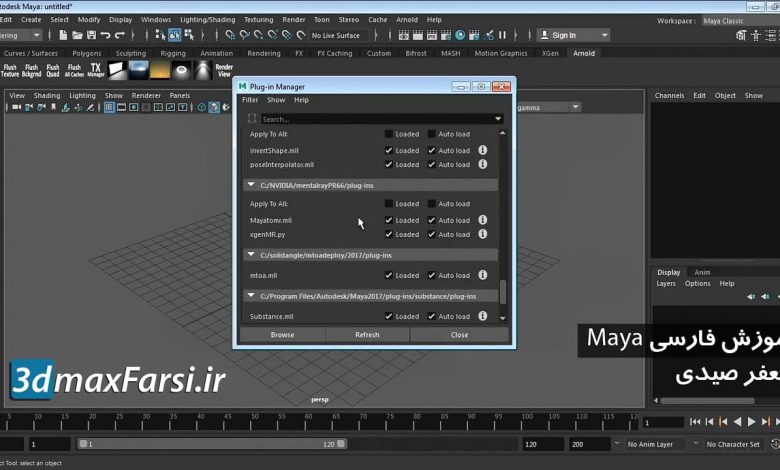780x470 pixels.
Task: Collapse the C:/solidangle/mtoadeploy/2017/plug-ins section
Action: click(x=251, y=255)
